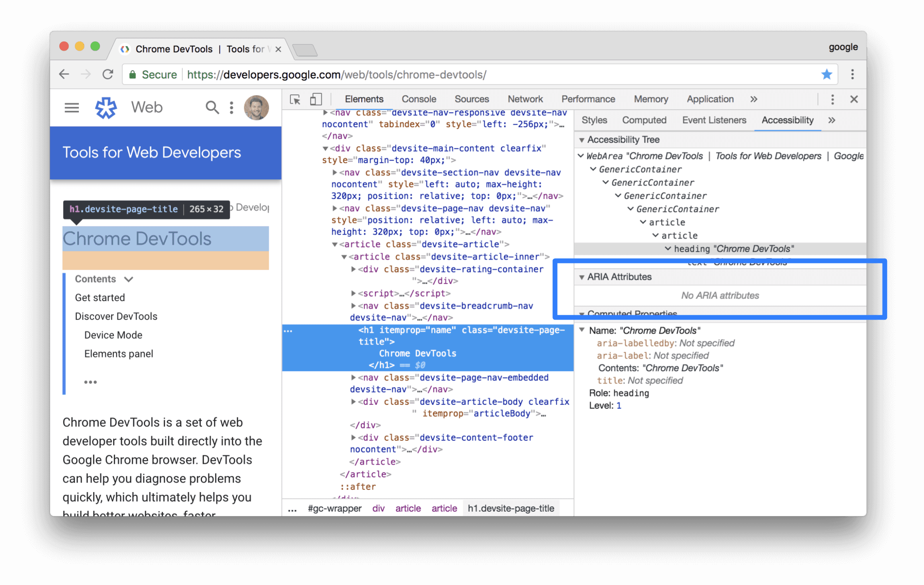Toggle the Contents navigation dropdown

pyautogui.click(x=128, y=278)
